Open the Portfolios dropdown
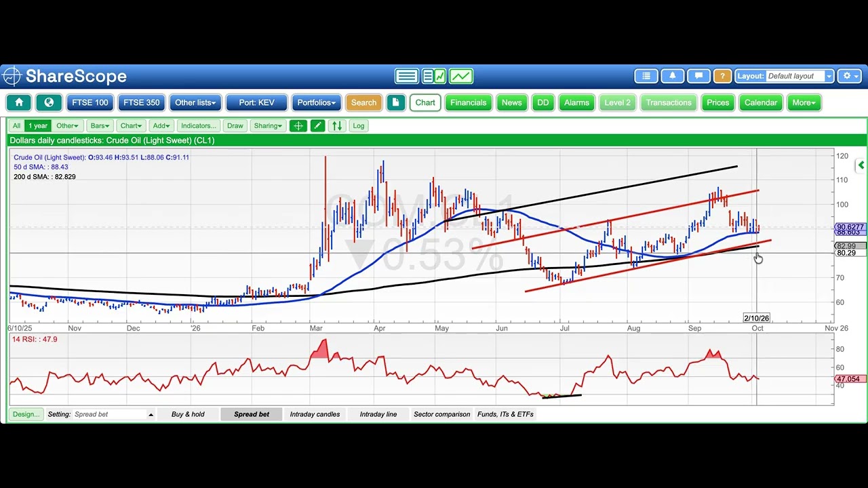 [317, 102]
